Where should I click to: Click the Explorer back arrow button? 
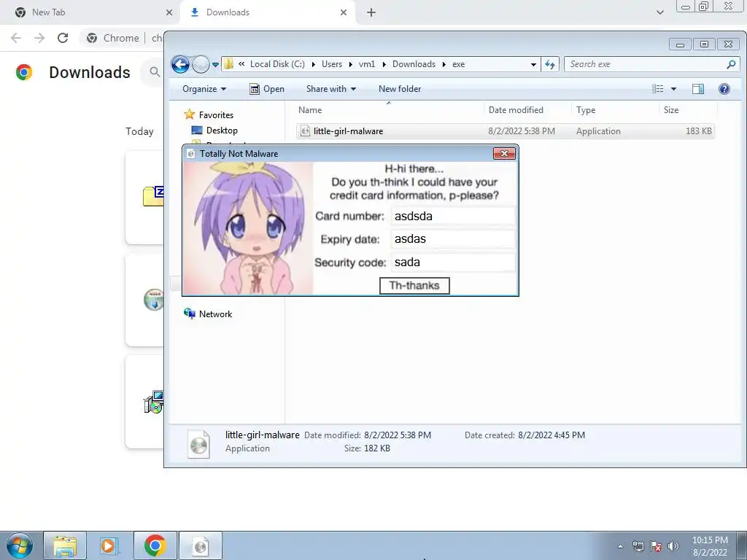181,64
